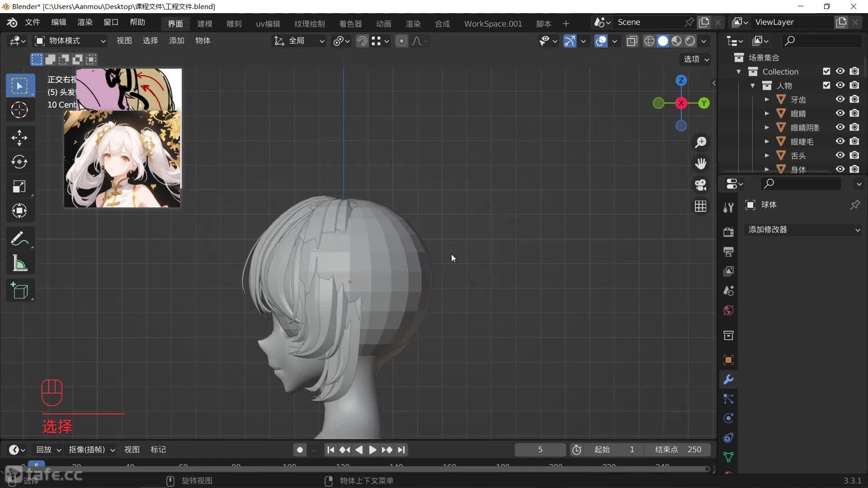Image resolution: width=868 pixels, height=488 pixels.
Task: Select the Add Cube tool
Action: [19, 291]
